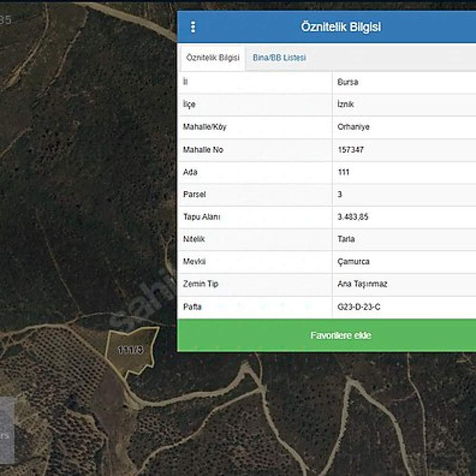Open the three-dot menu in panel header
The image size is (476, 476).
[193, 27]
